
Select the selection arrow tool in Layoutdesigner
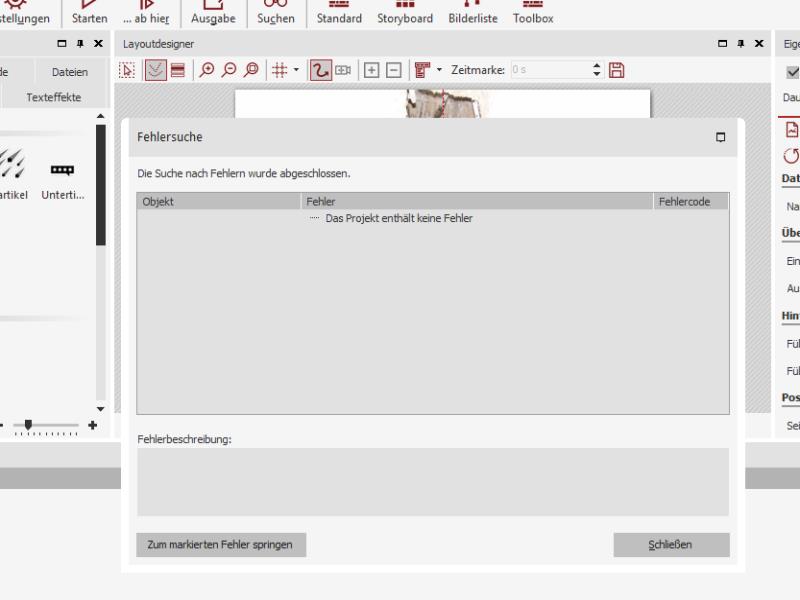click(x=128, y=70)
